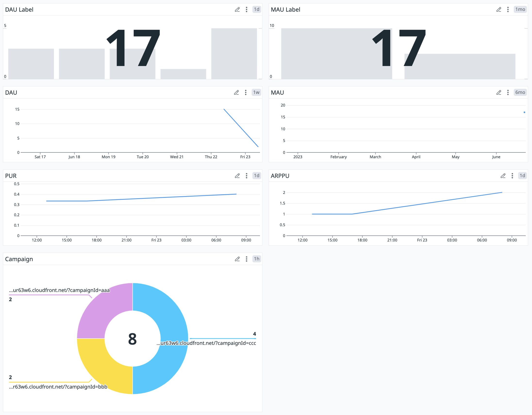The height and width of the screenshot is (415, 532).
Task: Click the DAU Label widget title
Action: pos(19,9)
